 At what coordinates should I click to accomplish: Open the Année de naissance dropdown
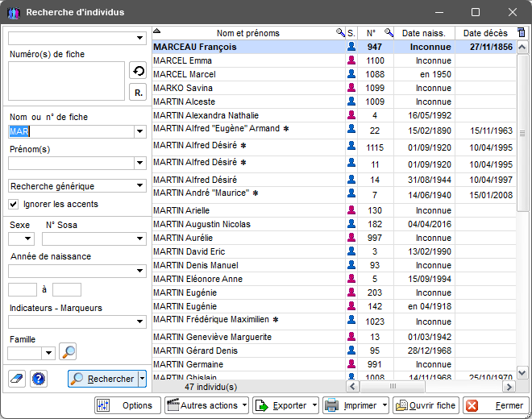77,271
